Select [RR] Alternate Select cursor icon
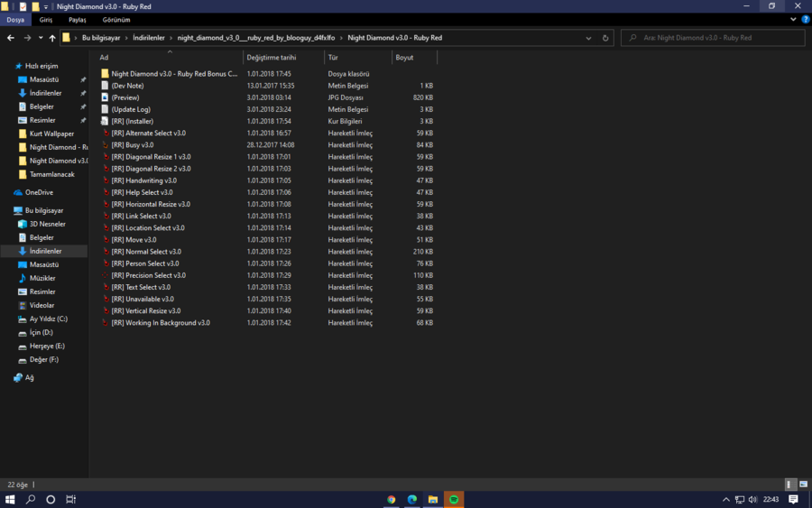Viewport: 812px width, 508px height. pos(106,133)
